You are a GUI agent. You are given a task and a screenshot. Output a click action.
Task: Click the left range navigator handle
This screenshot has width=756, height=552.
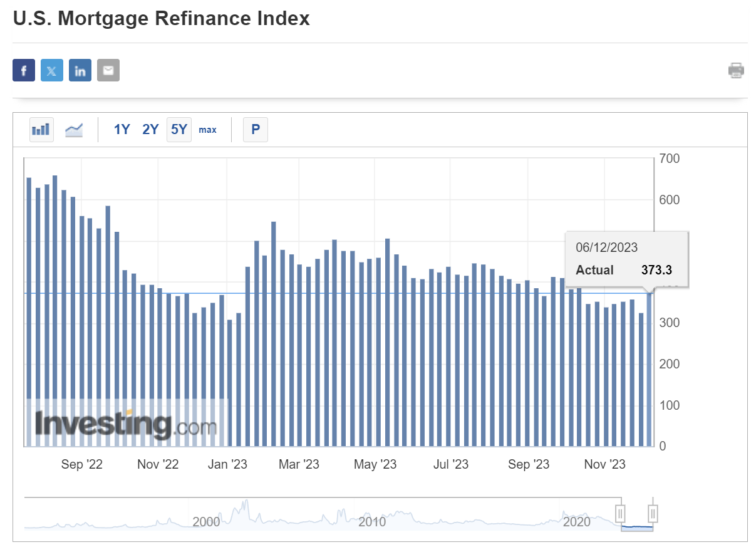(x=620, y=514)
